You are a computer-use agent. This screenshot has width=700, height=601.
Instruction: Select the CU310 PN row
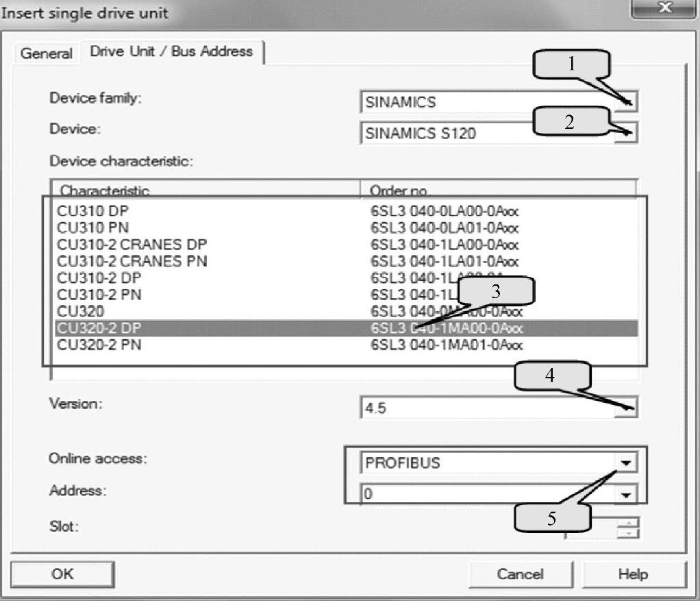[346, 228]
